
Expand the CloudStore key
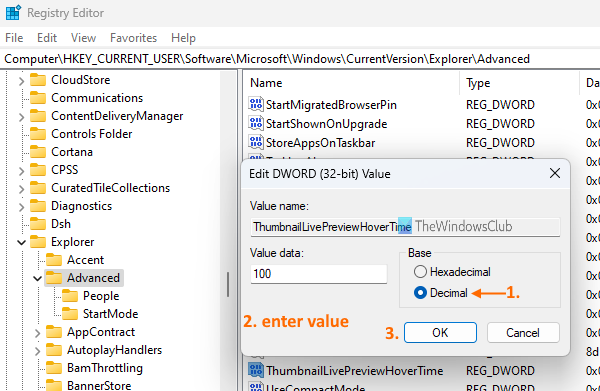(x=21, y=81)
